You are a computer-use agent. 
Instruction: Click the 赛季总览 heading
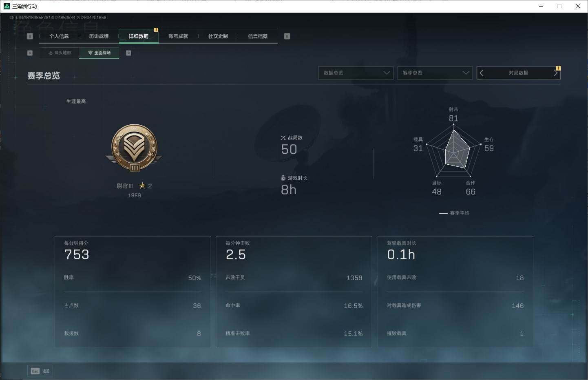[x=44, y=76]
